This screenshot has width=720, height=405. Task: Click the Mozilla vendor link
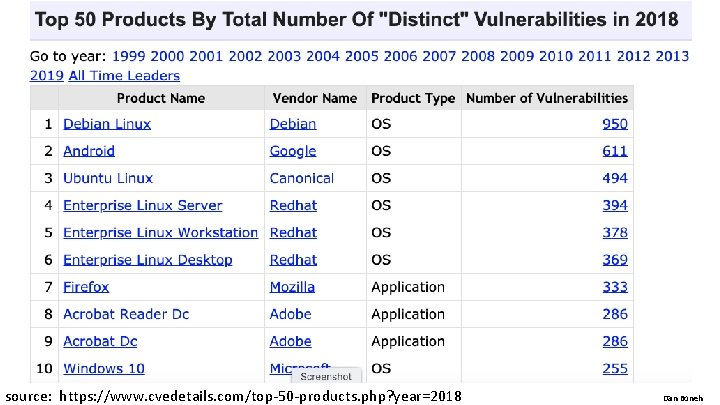(292, 287)
